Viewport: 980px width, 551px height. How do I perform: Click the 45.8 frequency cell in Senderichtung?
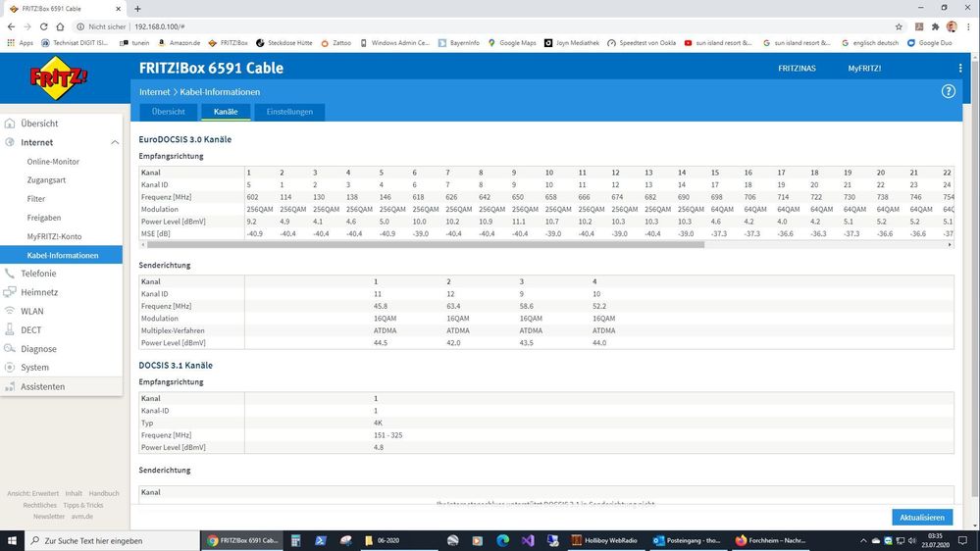(x=381, y=306)
